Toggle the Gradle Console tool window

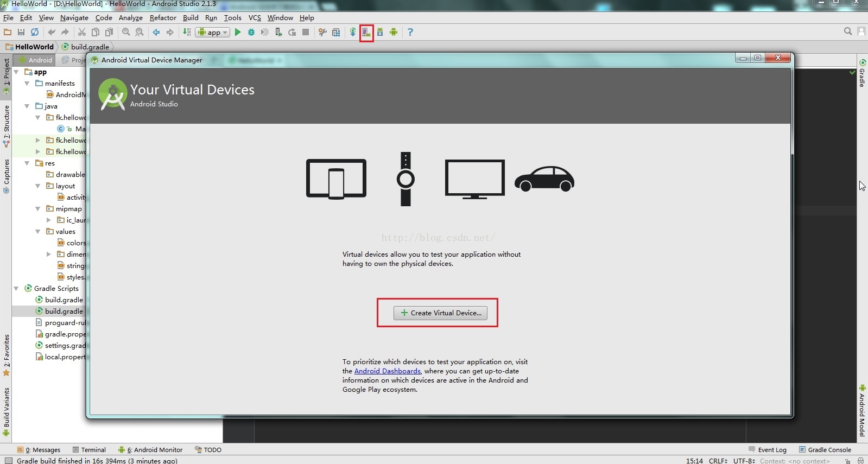click(825, 449)
